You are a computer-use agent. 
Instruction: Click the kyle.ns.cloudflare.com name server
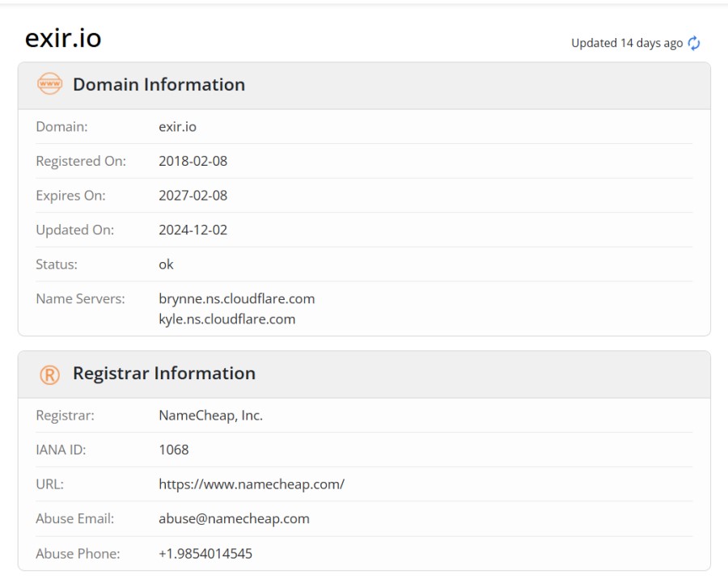pyautogui.click(x=226, y=319)
